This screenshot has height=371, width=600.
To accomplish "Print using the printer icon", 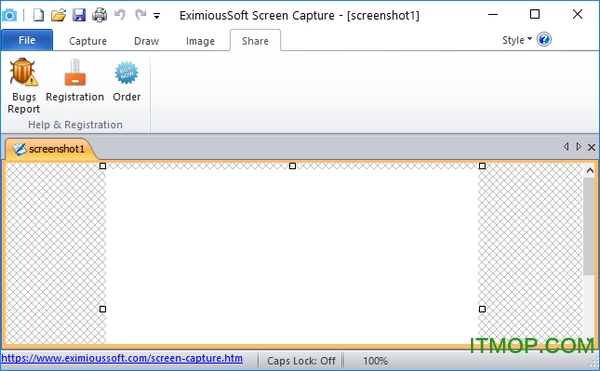I will click(100, 15).
